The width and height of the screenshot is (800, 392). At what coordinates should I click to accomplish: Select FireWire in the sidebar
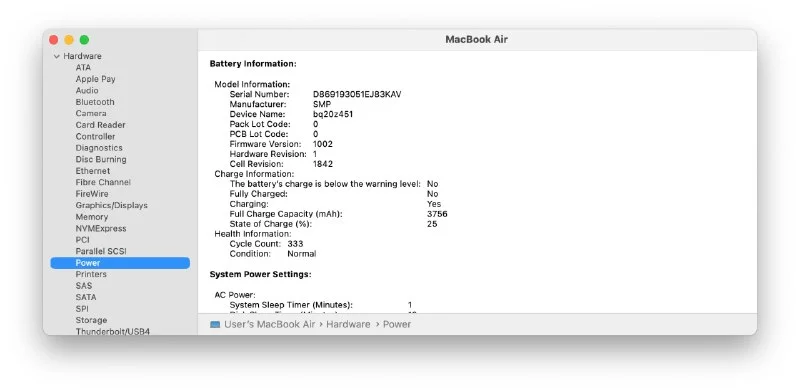[92, 194]
